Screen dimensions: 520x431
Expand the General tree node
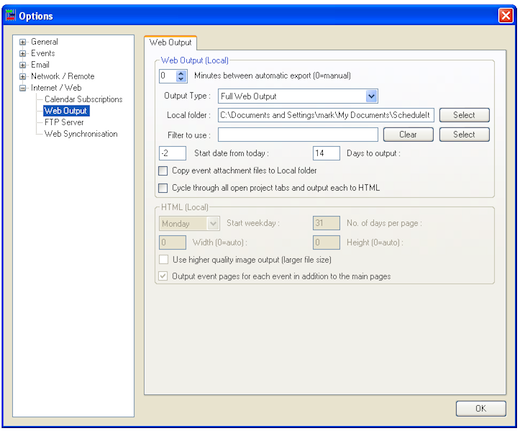pos(22,42)
